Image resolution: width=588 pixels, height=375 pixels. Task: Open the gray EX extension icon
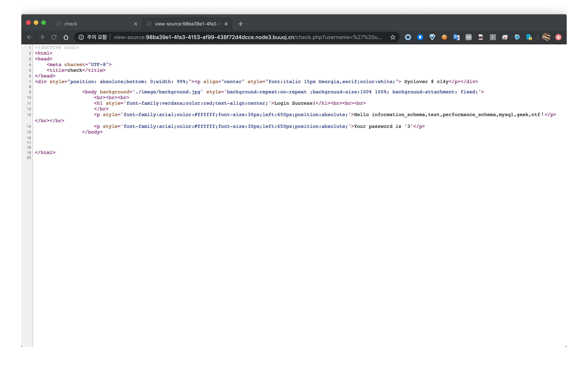coord(468,37)
